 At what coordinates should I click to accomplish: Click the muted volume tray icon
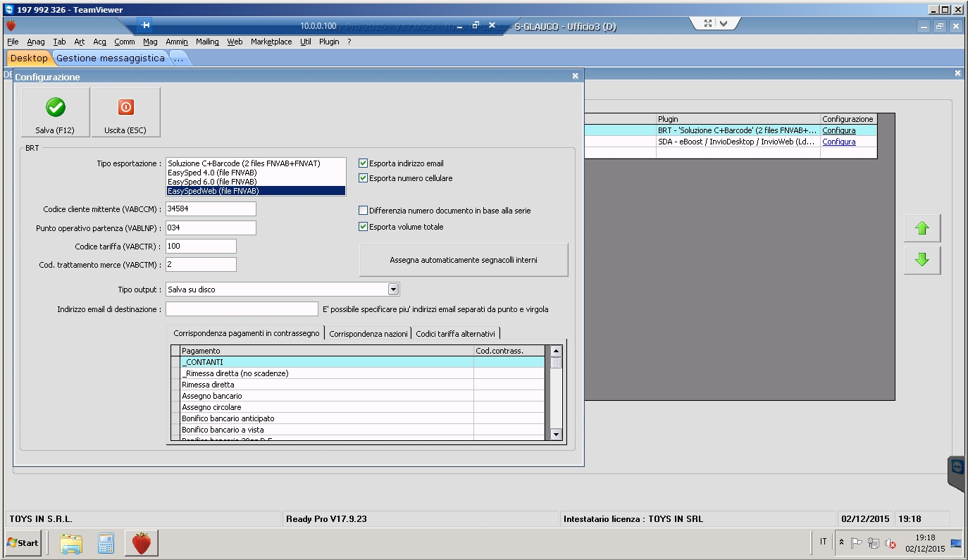[x=891, y=543]
